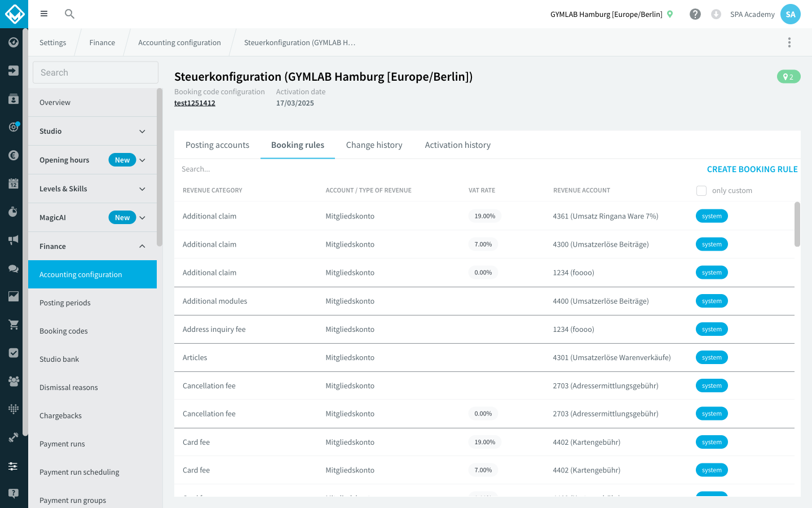Open Studio bank
The width and height of the screenshot is (812, 508).
pyautogui.click(x=92, y=359)
